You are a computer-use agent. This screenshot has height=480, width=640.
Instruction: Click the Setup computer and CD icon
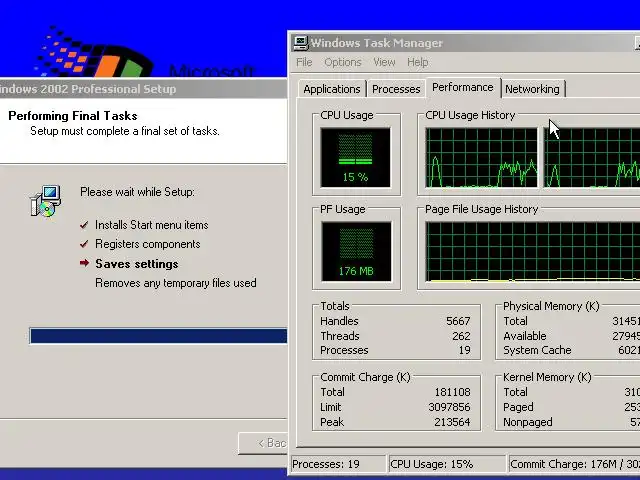coord(46,200)
